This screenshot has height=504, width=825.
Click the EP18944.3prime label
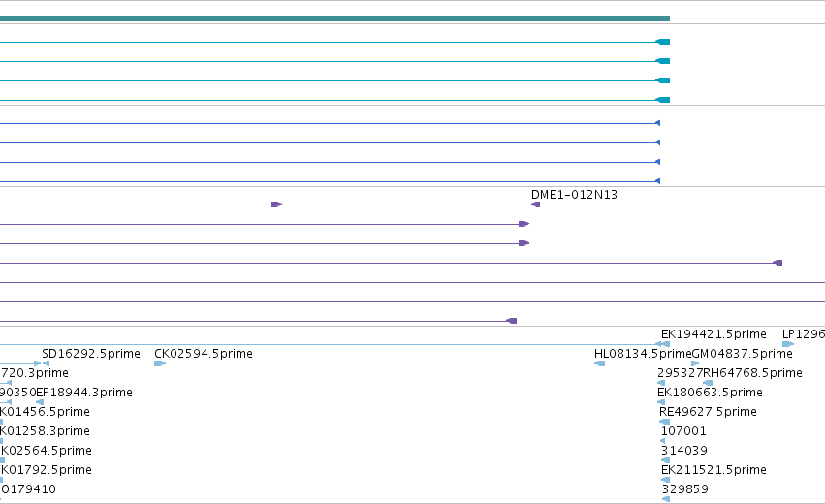(84, 393)
